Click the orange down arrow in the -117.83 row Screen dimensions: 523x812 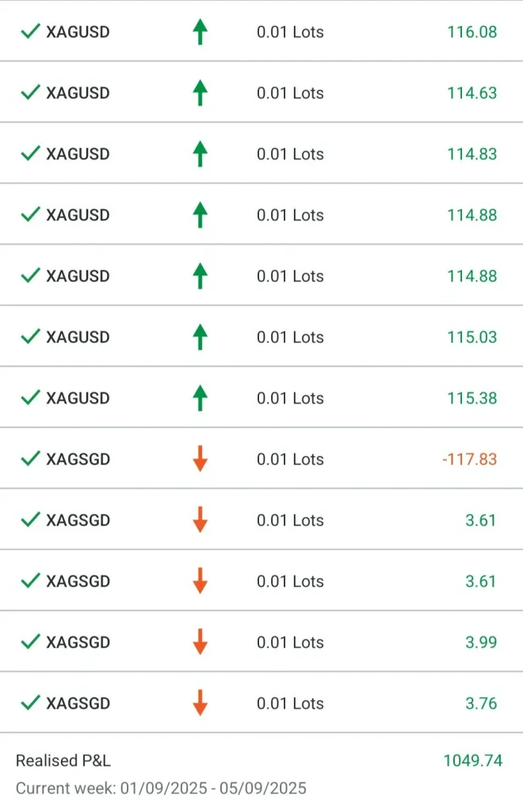pos(200,459)
